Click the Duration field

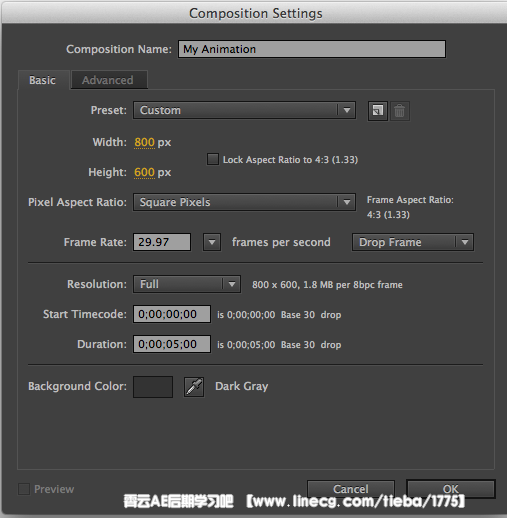click(172, 344)
